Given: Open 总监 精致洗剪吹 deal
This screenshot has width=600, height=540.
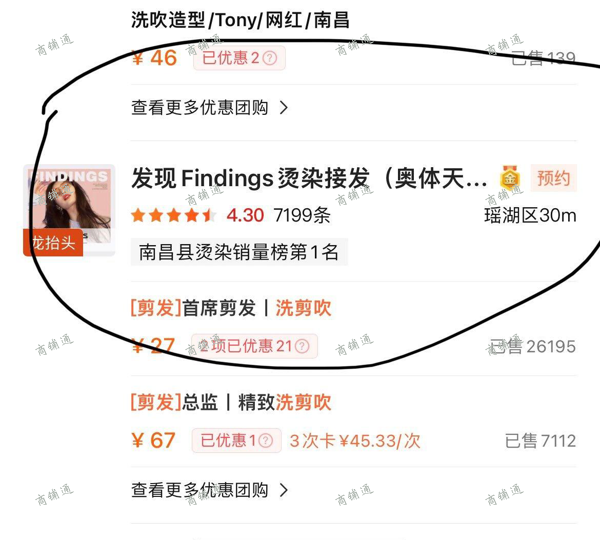Looking at the screenshot, I should click(x=231, y=402).
